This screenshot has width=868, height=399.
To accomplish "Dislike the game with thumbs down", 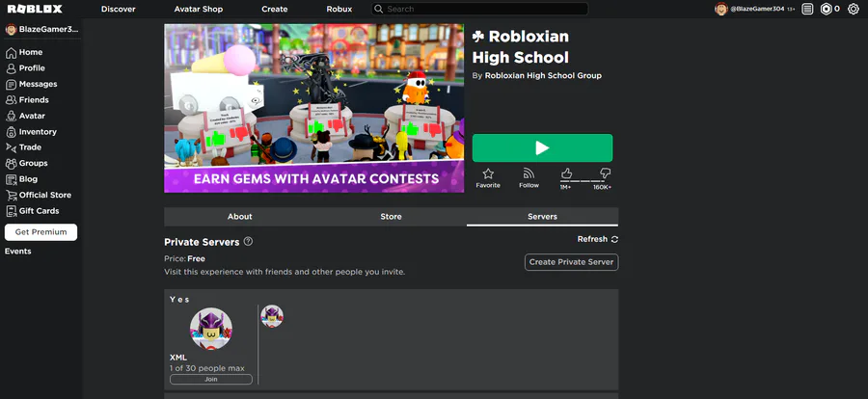I will 605,173.
